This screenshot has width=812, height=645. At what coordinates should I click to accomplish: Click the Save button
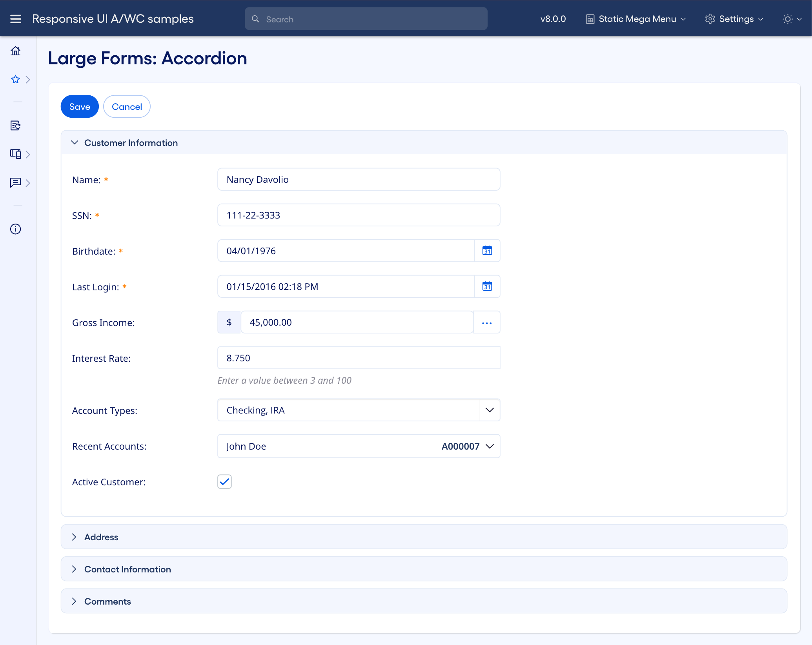click(x=79, y=106)
